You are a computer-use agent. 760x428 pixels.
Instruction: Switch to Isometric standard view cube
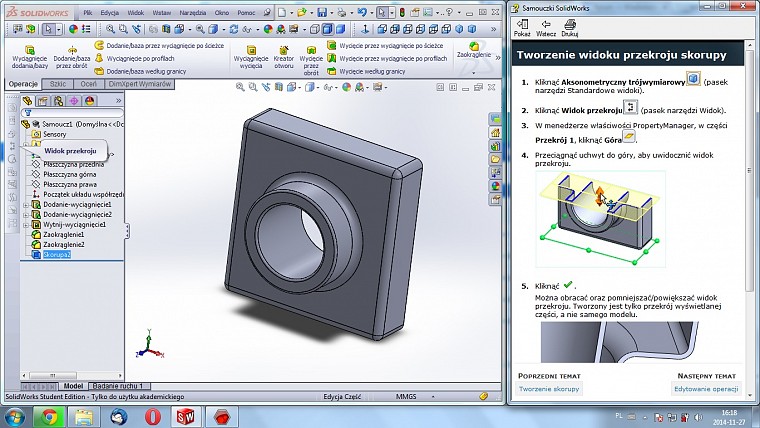(459, 30)
